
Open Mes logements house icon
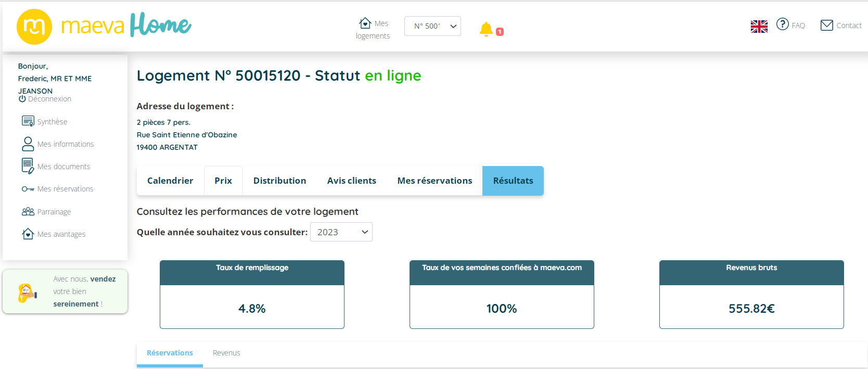[365, 23]
